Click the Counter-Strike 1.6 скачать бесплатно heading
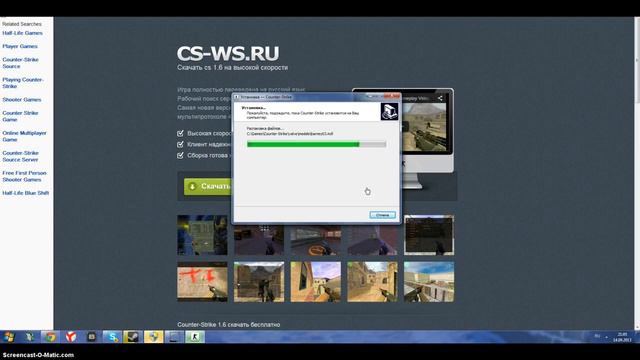 [229, 325]
